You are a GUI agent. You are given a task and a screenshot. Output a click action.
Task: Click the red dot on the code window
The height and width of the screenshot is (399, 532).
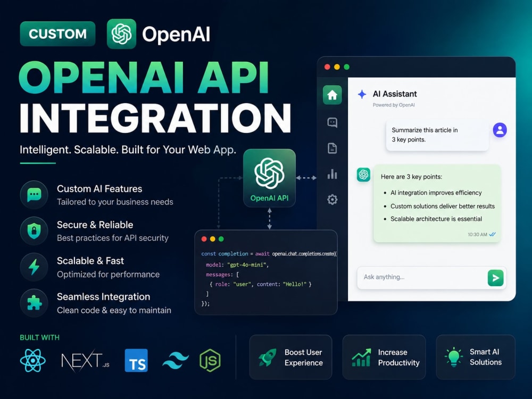coord(204,239)
